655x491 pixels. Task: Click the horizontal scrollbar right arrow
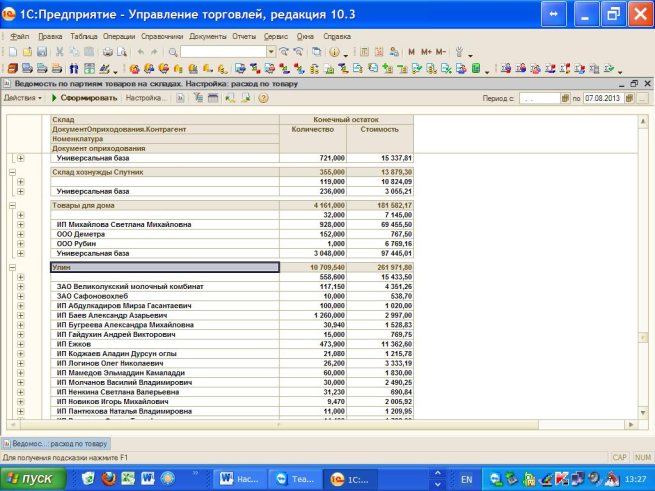click(631, 425)
